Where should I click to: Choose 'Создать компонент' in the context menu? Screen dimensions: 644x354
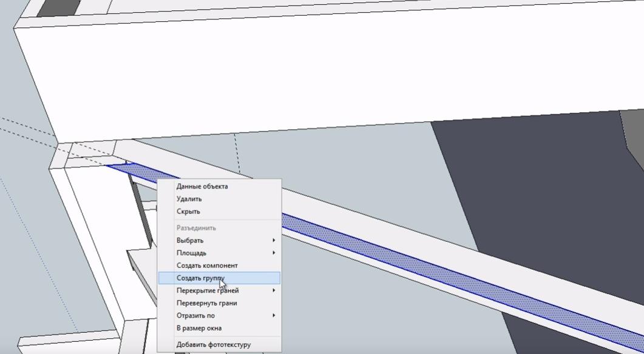pyautogui.click(x=207, y=265)
